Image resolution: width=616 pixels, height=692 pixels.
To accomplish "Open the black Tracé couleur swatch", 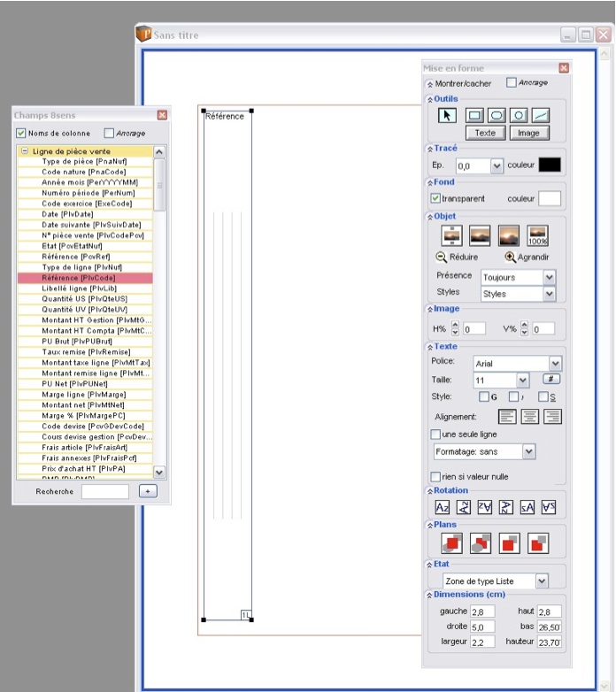I will tap(550, 165).
